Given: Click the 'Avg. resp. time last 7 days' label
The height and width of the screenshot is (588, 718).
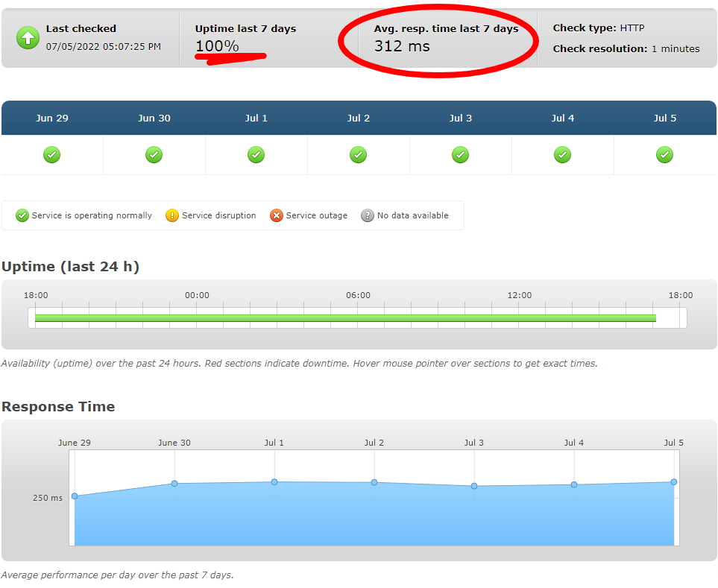Looking at the screenshot, I should click(446, 28).
